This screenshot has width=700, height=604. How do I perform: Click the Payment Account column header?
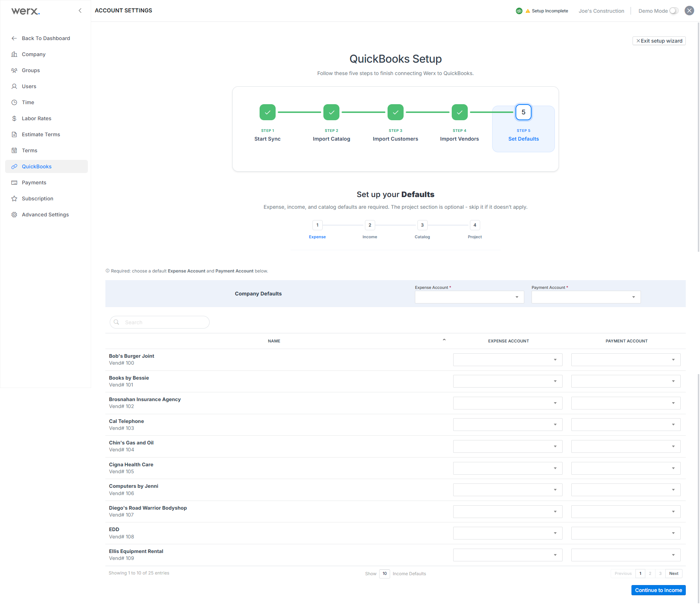[627, 341]
